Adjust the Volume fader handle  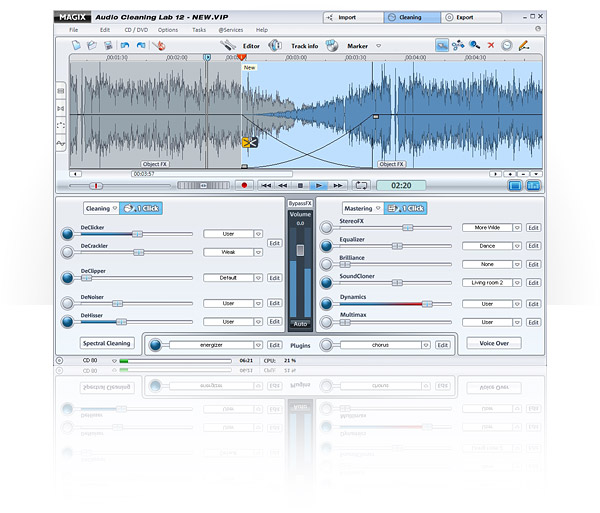300,250
